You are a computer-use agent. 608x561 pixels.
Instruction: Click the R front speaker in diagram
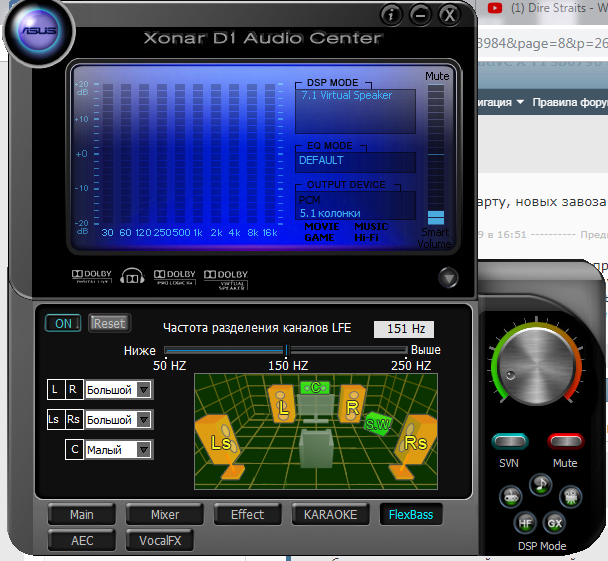pyautogui.click(x=352, y=403)
